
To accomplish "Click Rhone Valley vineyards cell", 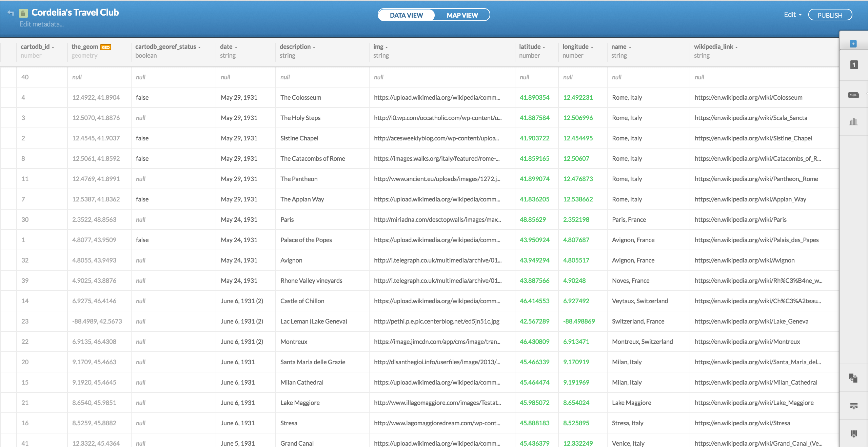I will coord(322,281).
